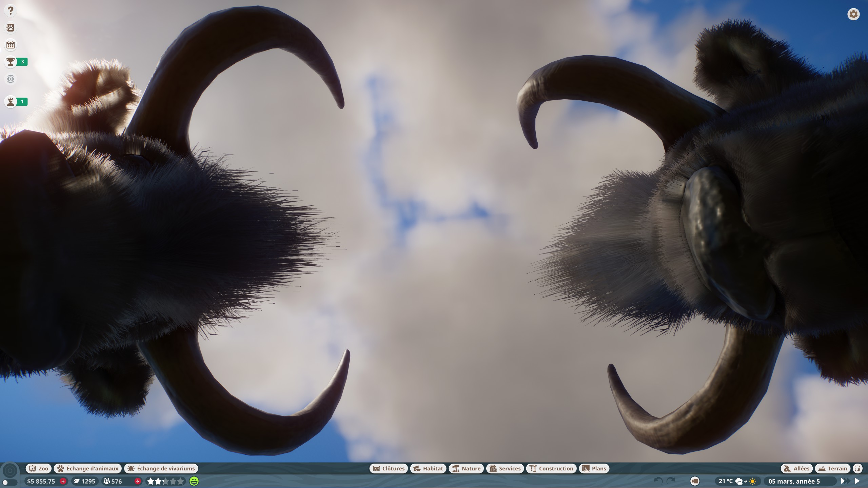Open the calendar events icon
The image size is (868, 488).
tap(11, 45)
